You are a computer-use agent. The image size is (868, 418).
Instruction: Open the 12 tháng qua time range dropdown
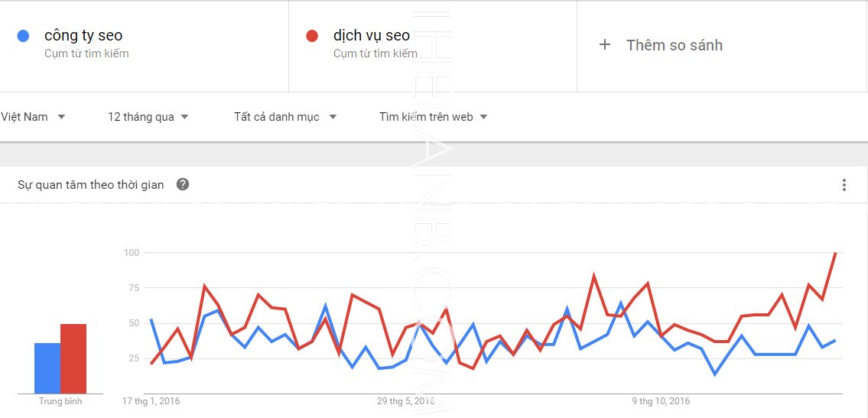click(x=148, y=117)
